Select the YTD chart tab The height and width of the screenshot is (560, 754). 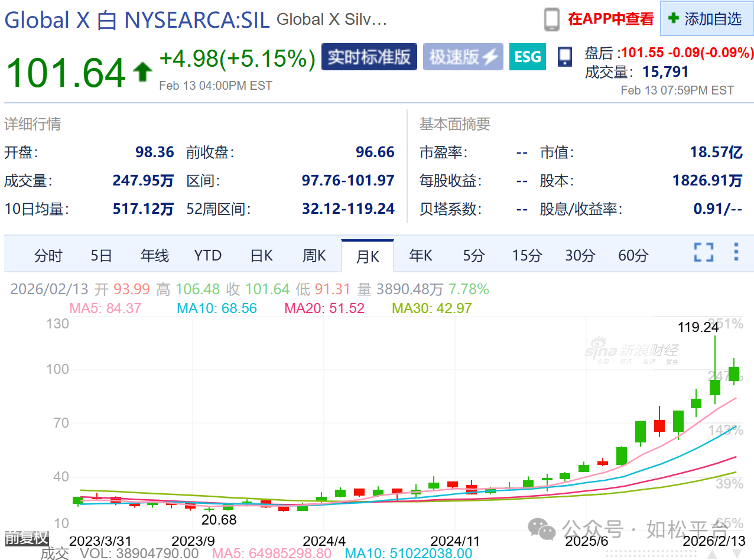pyautogui.click(x=207, y=256)
